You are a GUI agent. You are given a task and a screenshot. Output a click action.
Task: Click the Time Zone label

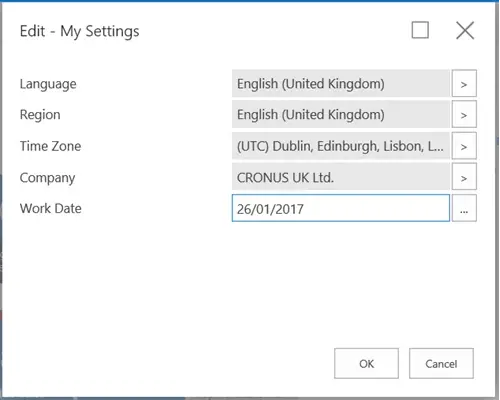coord(50,146)
